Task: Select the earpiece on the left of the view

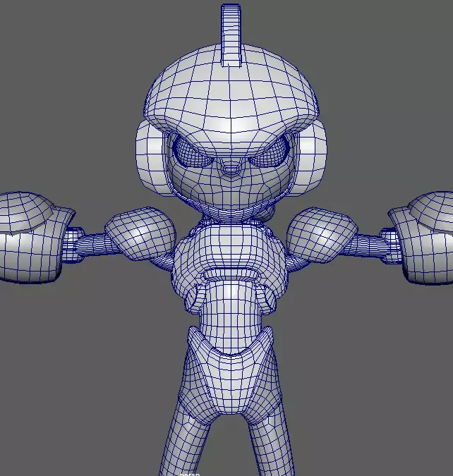Action: coord(151,157)
